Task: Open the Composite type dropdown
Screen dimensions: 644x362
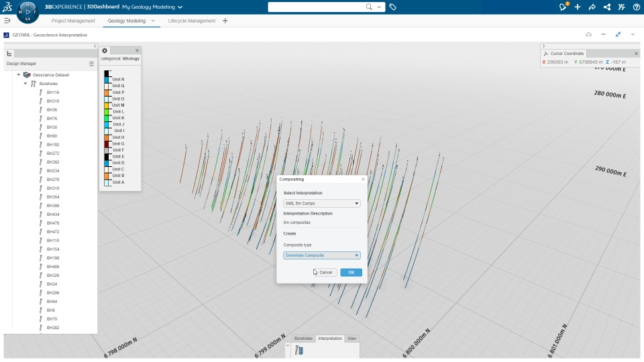Action: click(x=321, y=255)
